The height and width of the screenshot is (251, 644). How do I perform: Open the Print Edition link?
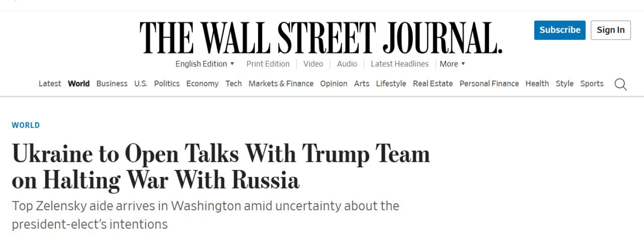pos(268,64)
